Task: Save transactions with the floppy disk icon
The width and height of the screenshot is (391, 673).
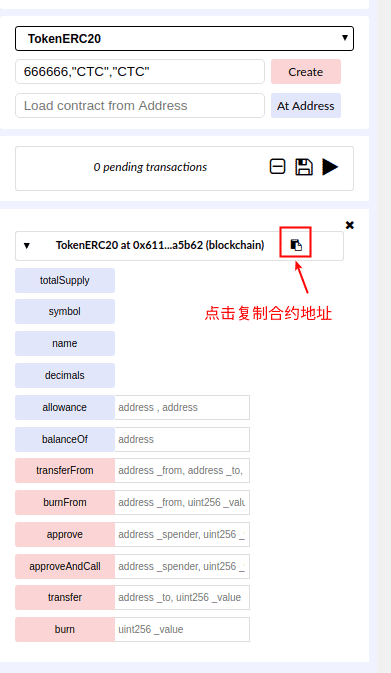Action: pos(304,167)
